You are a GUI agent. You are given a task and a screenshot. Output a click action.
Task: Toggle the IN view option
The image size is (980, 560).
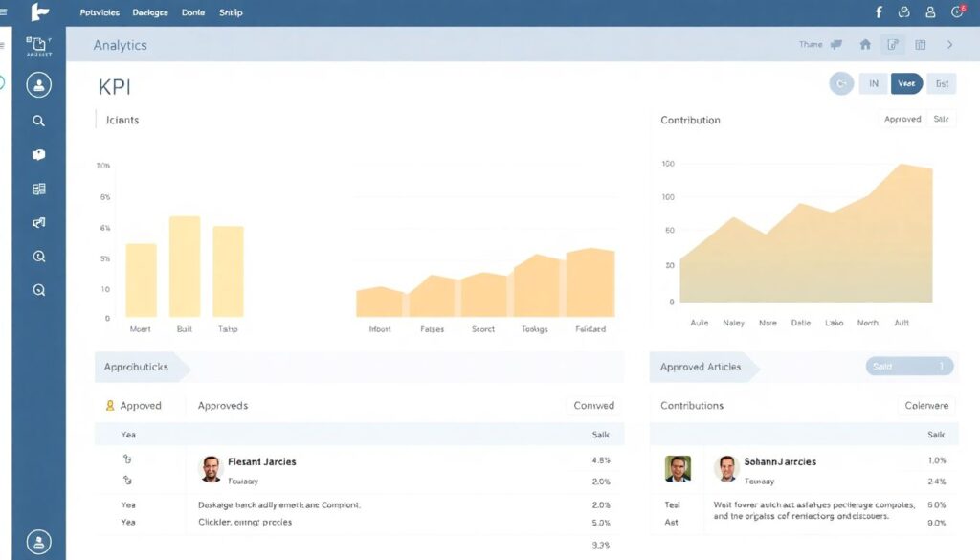pyautogui.click(x=873, y=84)
